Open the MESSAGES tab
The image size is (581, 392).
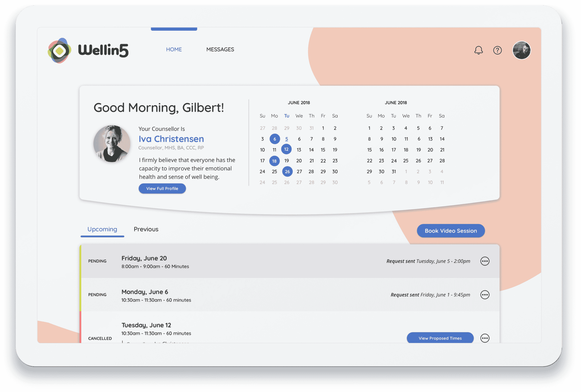[x=220, y=49]
